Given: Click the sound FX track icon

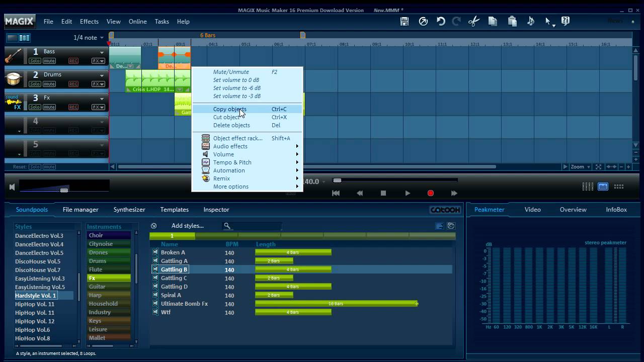Looking at the screenshot, I should pos(14,102).
